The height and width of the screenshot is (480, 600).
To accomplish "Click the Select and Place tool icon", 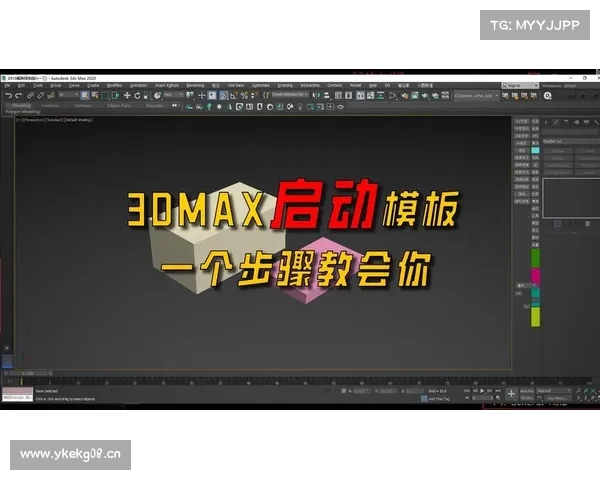I will 157,95.
